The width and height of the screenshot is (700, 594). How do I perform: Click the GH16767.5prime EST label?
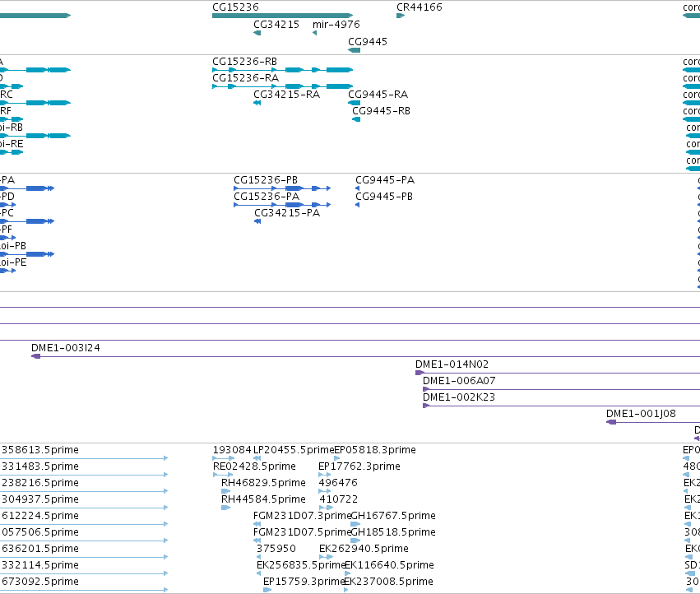pyautogui.click(x=393, y=517)
